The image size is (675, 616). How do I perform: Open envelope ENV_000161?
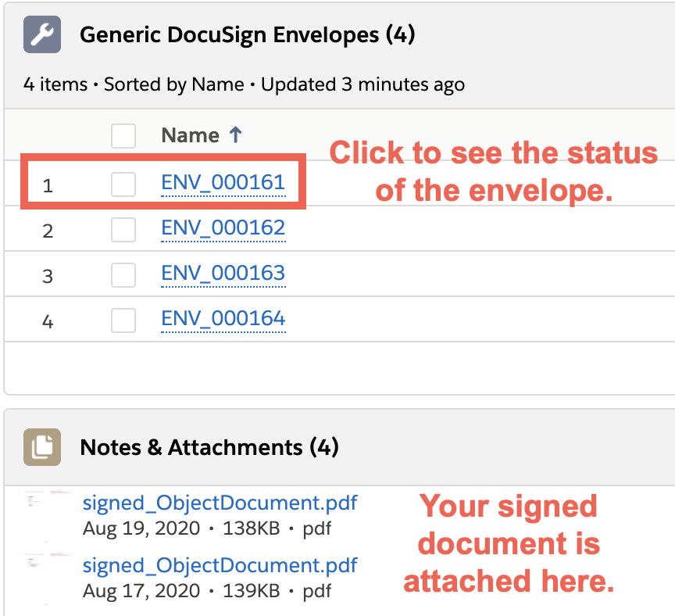pos(223,183)
